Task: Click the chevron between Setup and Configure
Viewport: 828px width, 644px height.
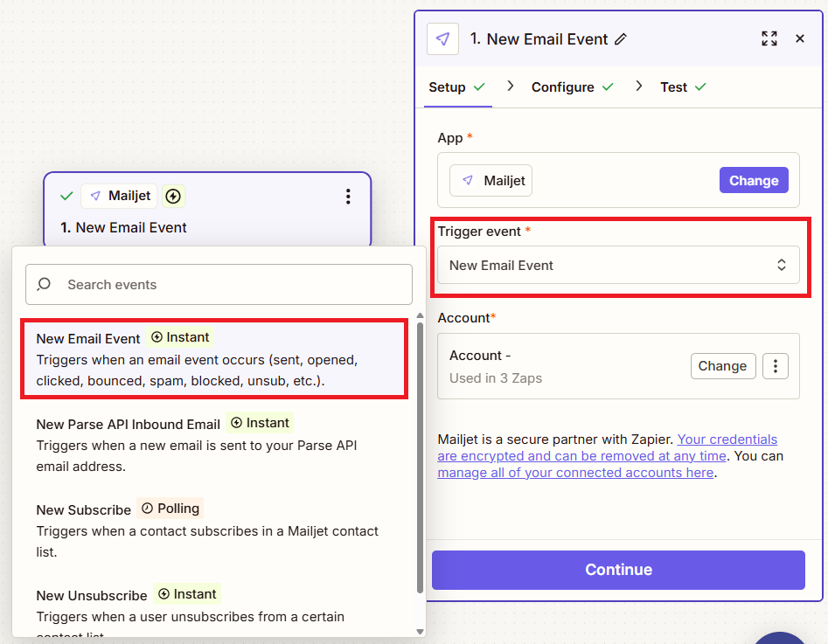Action: pyautogui.click(x=510, y=86)
